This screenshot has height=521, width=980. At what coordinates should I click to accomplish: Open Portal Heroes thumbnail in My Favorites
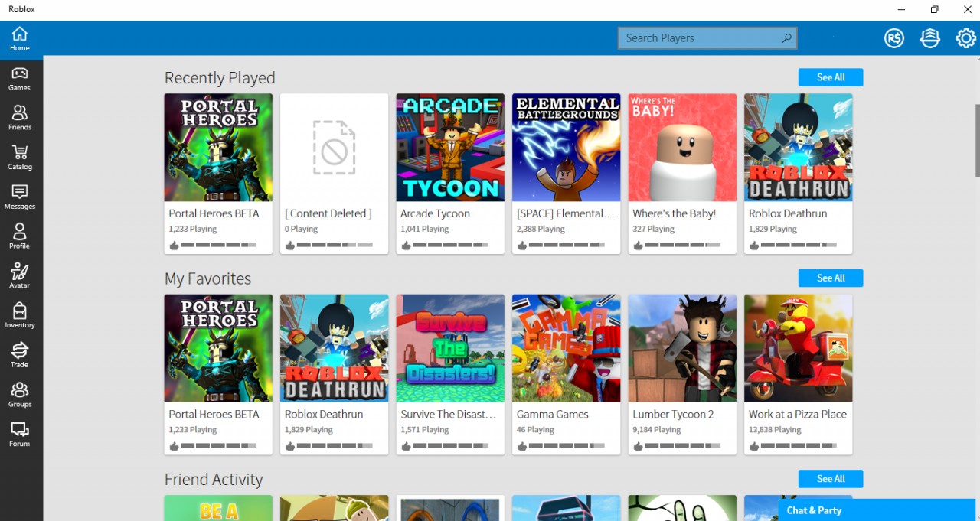(218, 348)
